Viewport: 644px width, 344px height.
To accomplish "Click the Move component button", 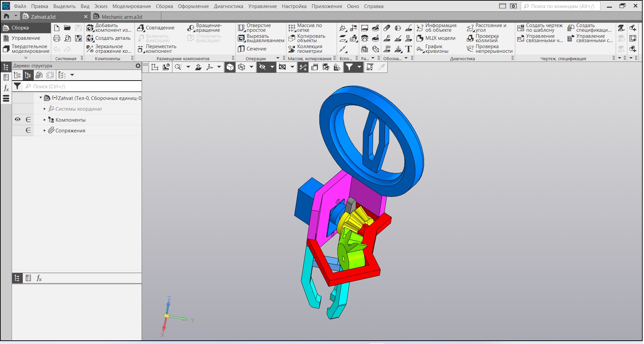I will click(x=141, y=49).
